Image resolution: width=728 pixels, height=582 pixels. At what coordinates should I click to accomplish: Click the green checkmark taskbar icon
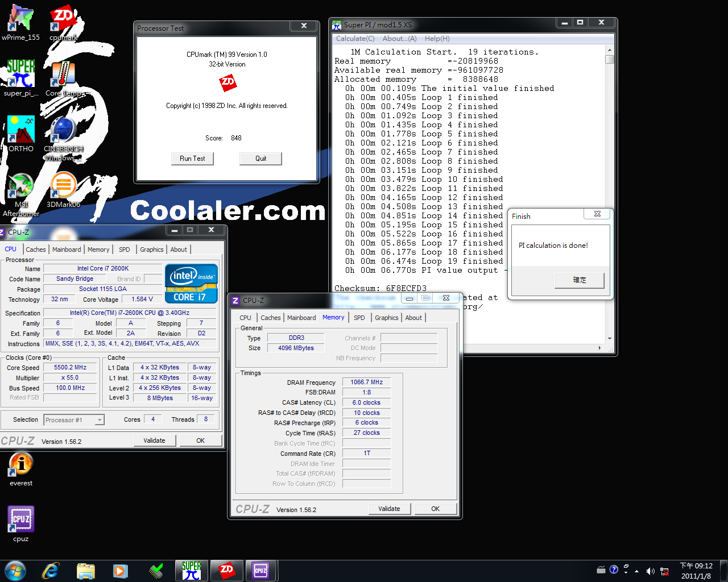point(156,570)
